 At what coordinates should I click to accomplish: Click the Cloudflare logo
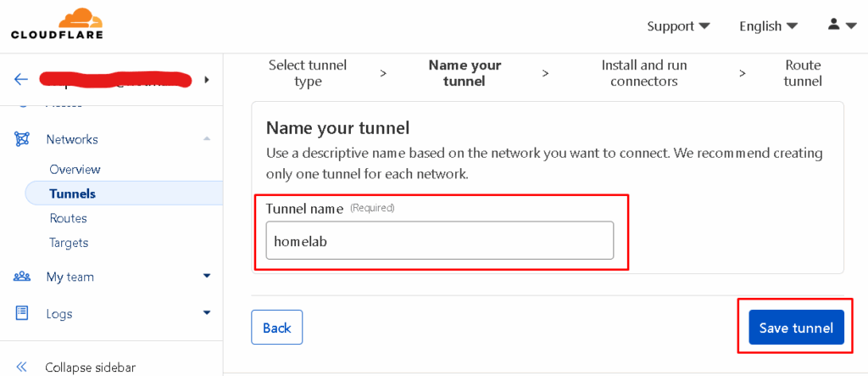57,24
